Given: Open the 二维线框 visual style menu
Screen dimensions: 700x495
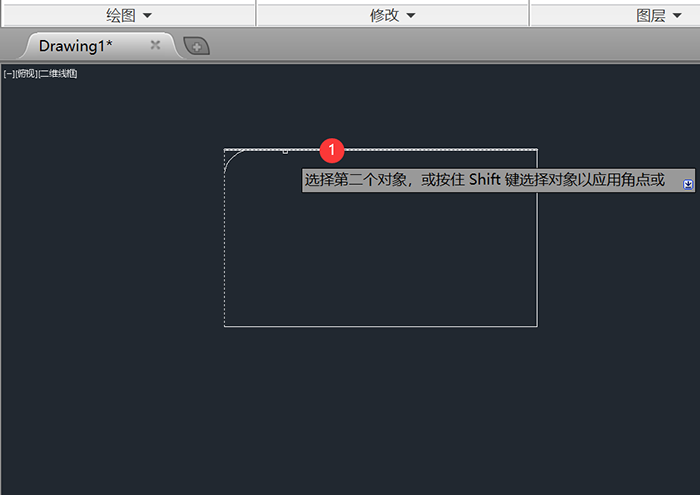Looking at the screenshot, I should 58,74.
